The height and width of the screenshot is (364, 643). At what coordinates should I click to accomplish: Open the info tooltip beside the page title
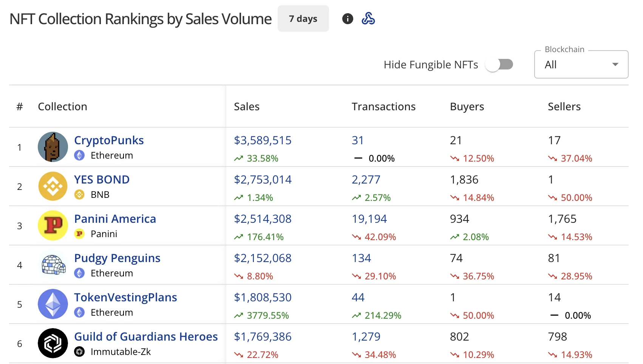pos(348,18)
